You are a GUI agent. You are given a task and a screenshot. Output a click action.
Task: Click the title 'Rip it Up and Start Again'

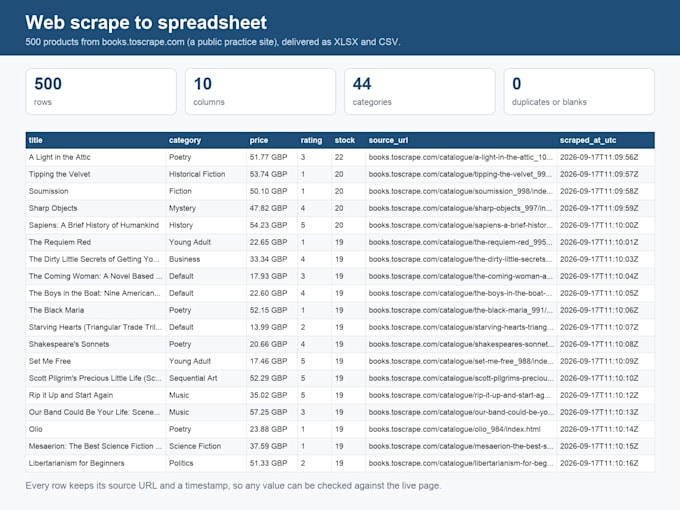tap(71, 395)
